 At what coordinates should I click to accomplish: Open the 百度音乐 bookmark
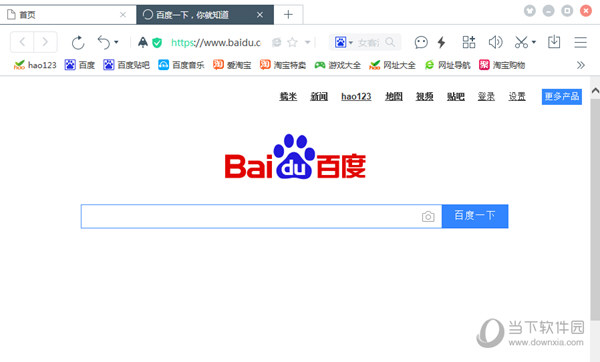tap(181, 65)
